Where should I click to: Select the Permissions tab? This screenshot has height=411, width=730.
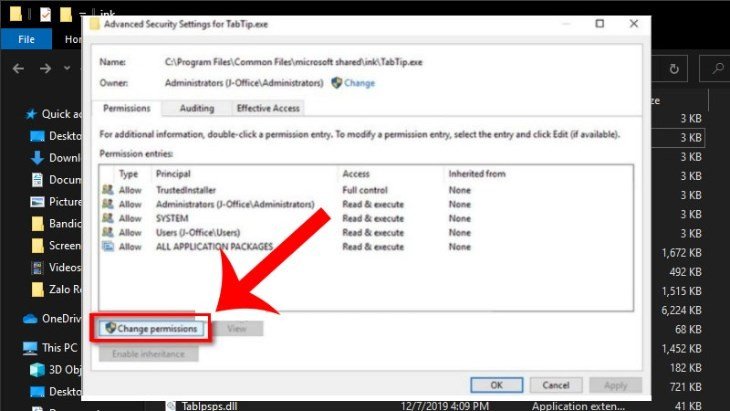pyautogui.click(x=127, y=108)
